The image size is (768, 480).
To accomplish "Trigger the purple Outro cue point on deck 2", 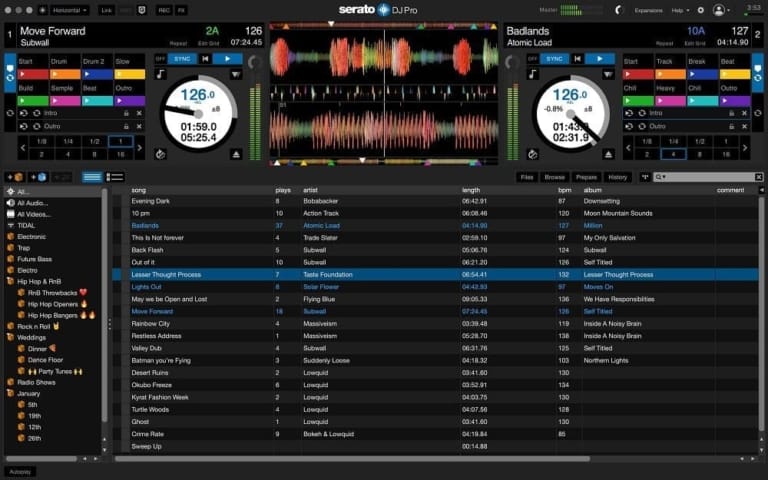I will (x=735, y=101).
